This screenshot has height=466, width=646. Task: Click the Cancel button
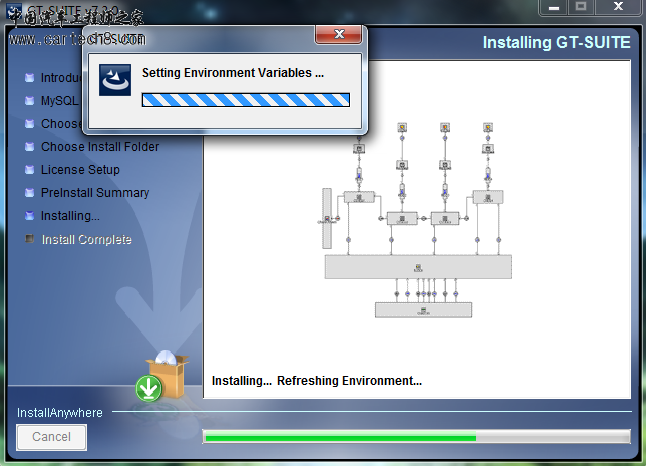click(x=51, y=437)
